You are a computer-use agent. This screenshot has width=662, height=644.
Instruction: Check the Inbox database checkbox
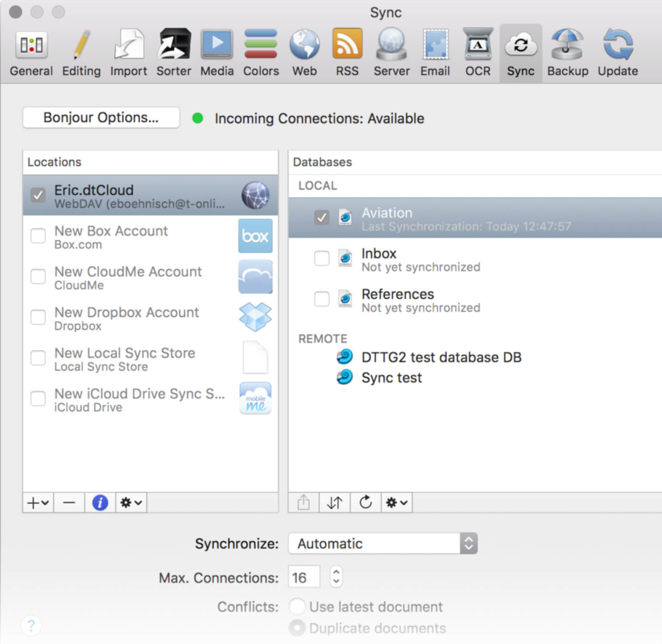pos(322,258)
